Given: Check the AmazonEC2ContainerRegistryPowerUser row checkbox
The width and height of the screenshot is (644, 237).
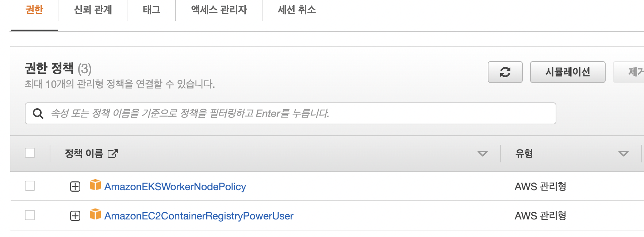Looking at the screenshot, I should point(30,215).
